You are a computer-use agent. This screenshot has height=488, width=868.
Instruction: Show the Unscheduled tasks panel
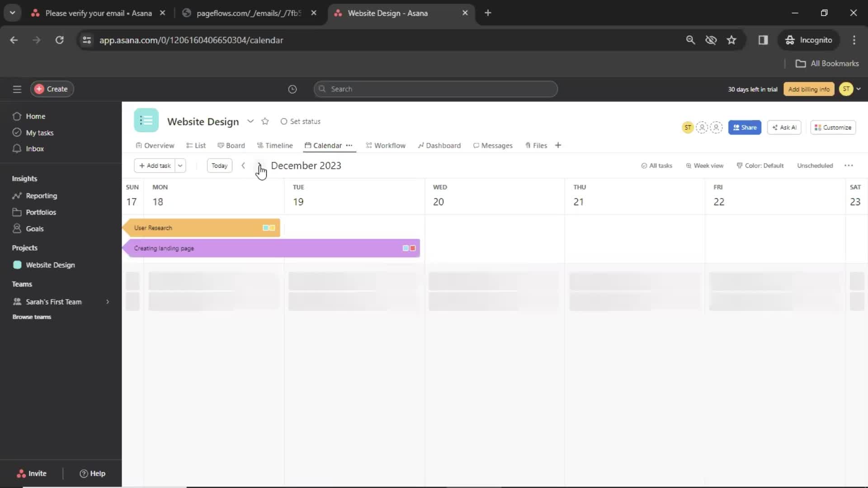815,165
